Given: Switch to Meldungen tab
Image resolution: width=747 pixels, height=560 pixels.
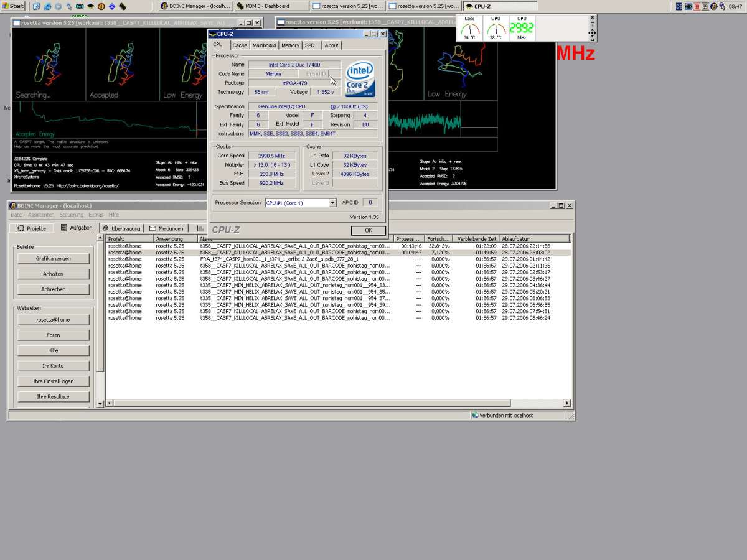Looking at the screenshot, I should coord(166,228).
